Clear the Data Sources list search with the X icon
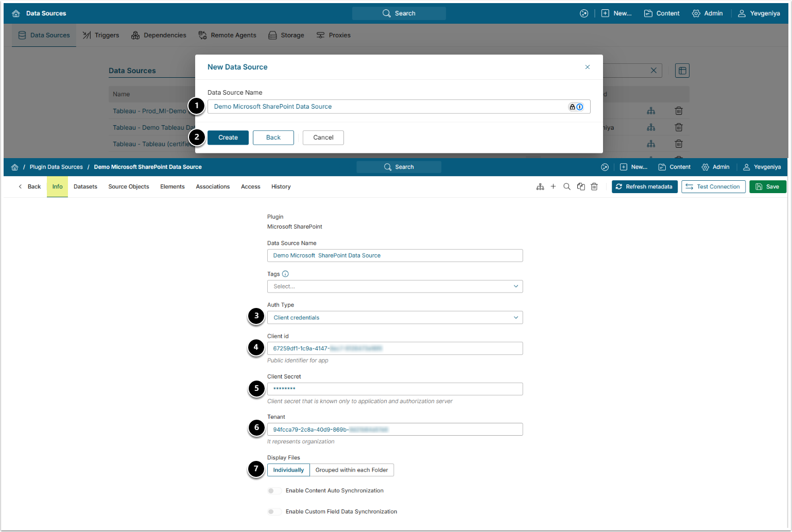Screen dimensions: 792x532 pyautogui.click(x=653, y=71)
